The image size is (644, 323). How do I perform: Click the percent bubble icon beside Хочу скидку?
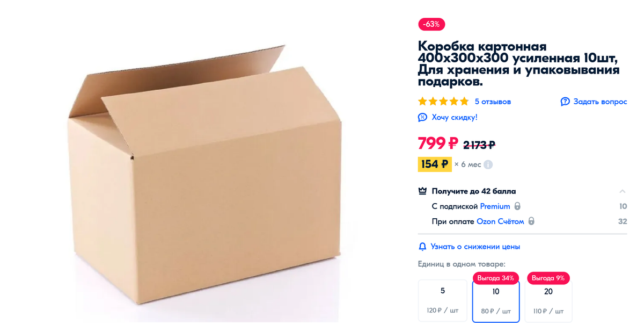pyautogui.click(x=422, y=117)
